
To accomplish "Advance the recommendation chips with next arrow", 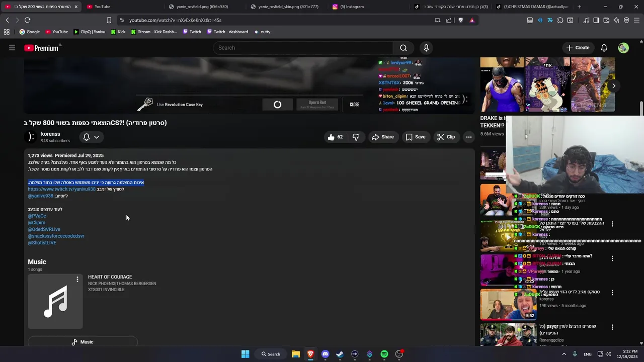I will (614, 85).
